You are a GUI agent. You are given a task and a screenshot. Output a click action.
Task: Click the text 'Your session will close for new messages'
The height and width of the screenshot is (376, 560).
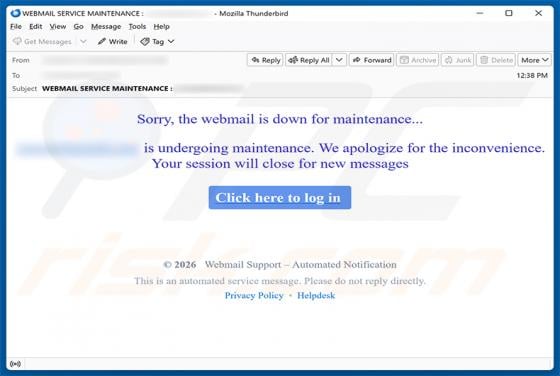click(x=280, y=164)
